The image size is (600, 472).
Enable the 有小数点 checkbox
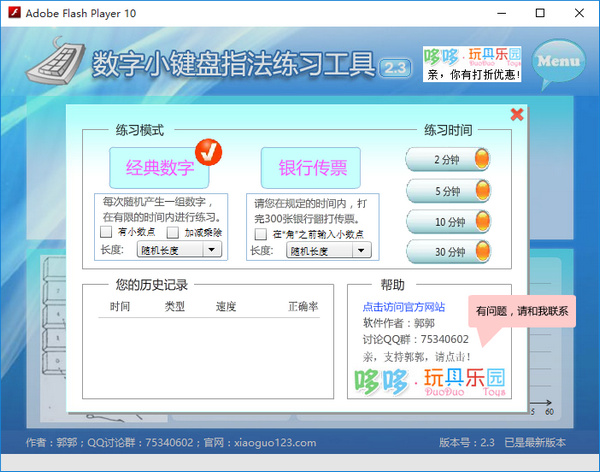tap(106, 232)
